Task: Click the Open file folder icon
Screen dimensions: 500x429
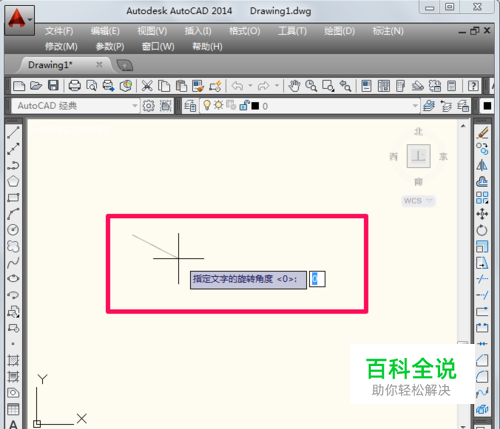Action: click(36, 86)
